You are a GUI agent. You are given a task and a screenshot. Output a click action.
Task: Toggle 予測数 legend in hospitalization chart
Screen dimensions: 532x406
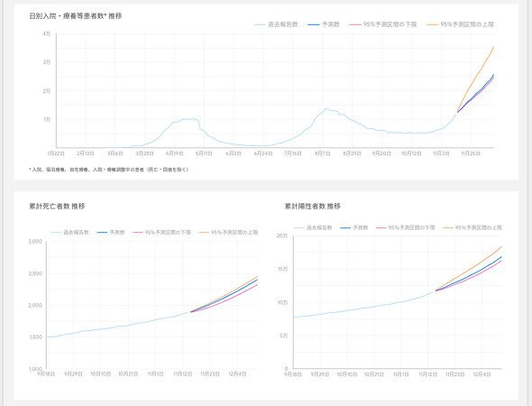[x=324, y=24]
